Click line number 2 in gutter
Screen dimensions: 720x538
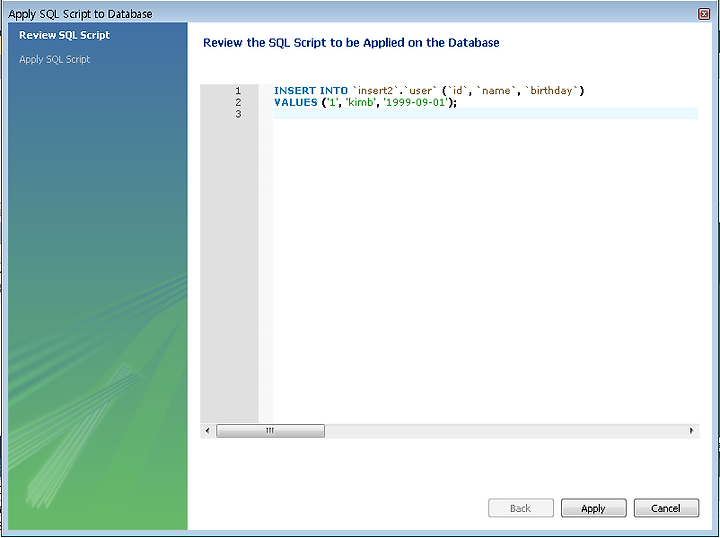[238, 102]
